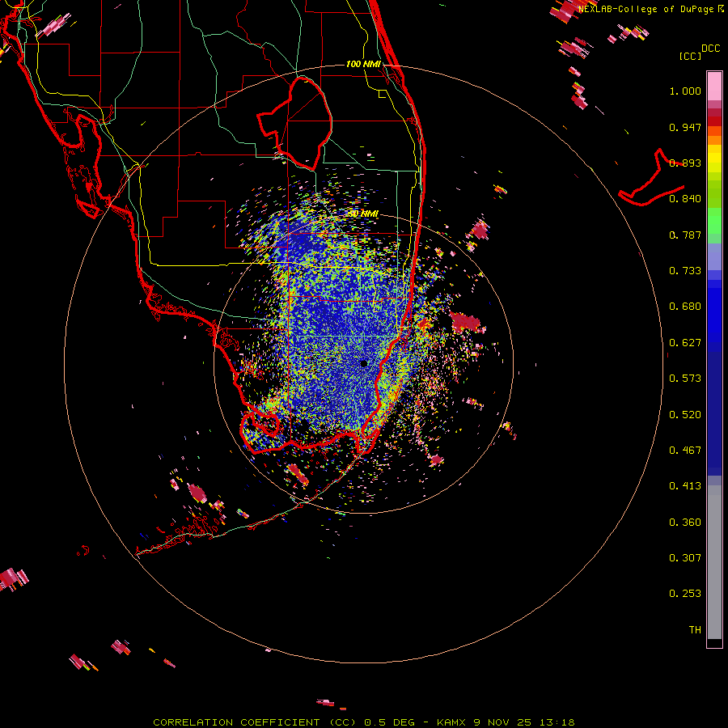728x728 pixels.
Task: Click the 13:18 timestamp
Action: click(x=557, y=722)
